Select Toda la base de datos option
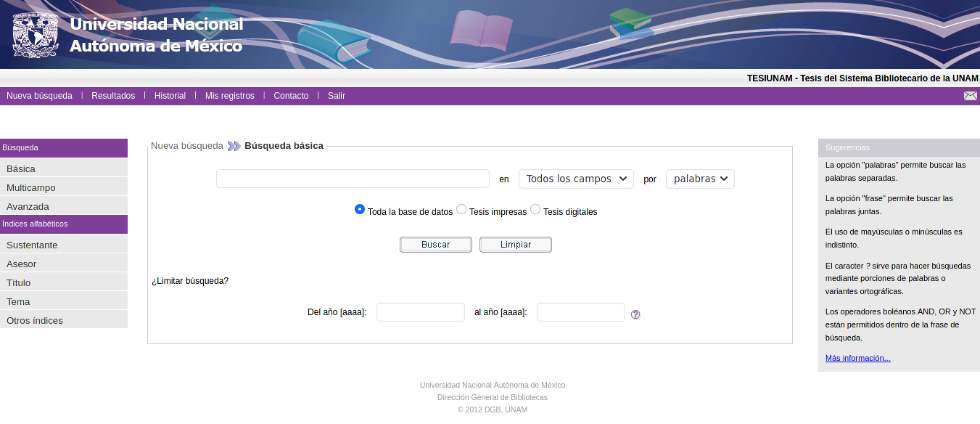The image size is (980, 424). tap(360, 209)
